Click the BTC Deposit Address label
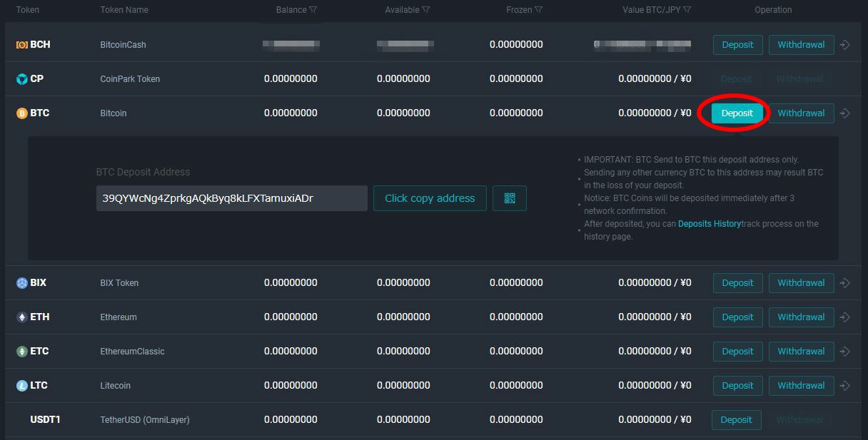This screenshot has width=868, height=440. coord(143,172)
